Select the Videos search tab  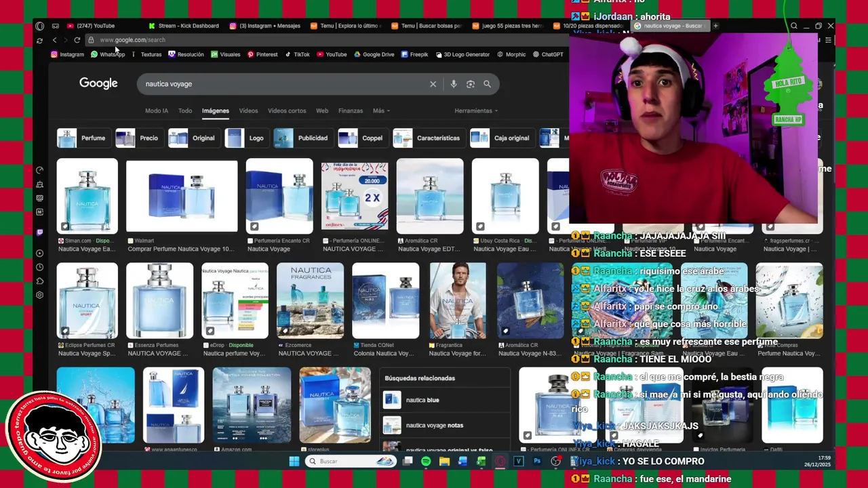coord(248,110)
